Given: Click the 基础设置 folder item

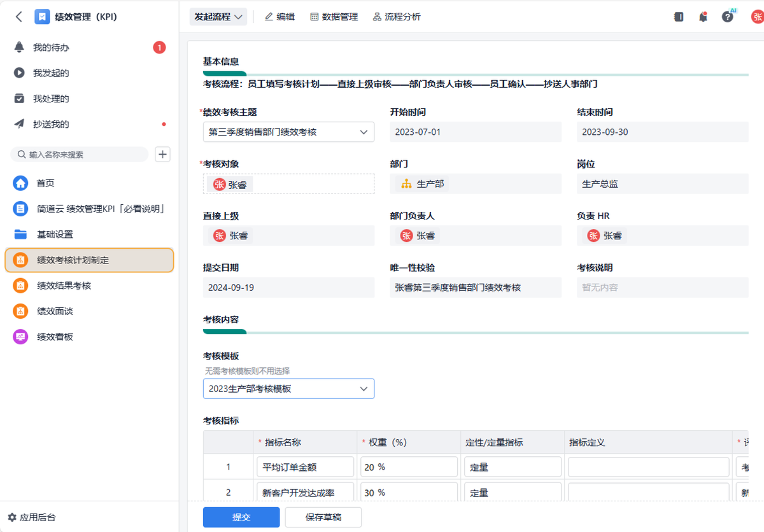Looking at the screenshot, I should click(x=55, y=234).
